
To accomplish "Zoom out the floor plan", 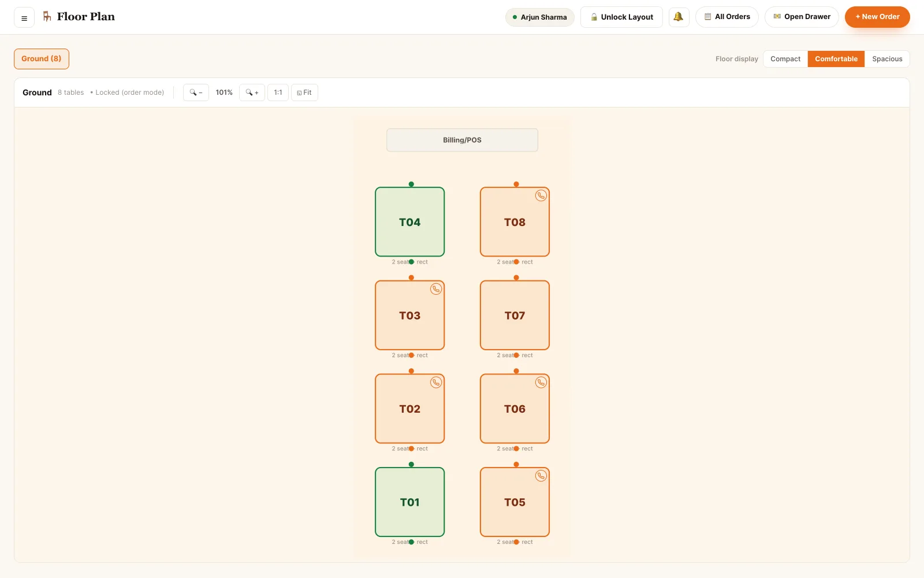I will pyautogui.click(x=196, y=92).
